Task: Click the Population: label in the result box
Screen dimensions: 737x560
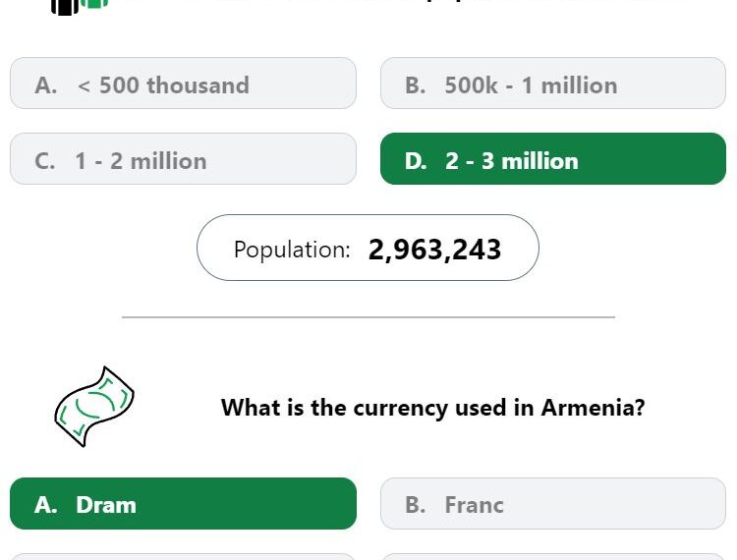Action: 292,250
